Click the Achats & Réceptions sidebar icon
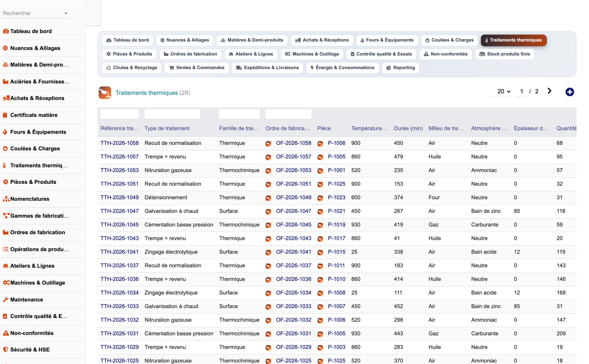This screenshot has height=364, width=589. tap(6, 98)
